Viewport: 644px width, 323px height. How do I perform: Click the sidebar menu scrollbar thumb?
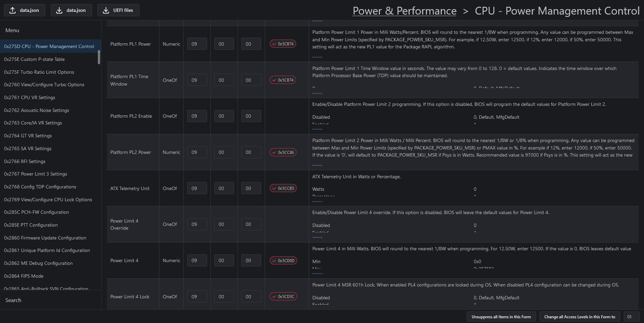point(99,57)
